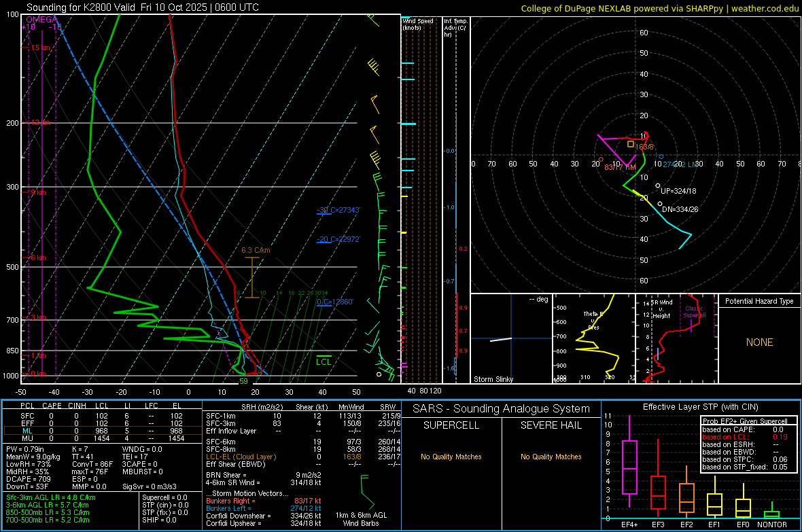This screenshot has width=802, height=532.
Task: Click the MeanW = 9.0g/kg value
Action: click(x=33, y=457)
